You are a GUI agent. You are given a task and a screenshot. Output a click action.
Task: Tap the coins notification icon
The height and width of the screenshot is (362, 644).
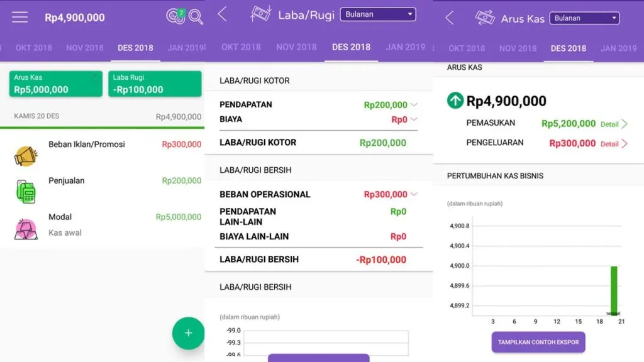coord(175,16)
